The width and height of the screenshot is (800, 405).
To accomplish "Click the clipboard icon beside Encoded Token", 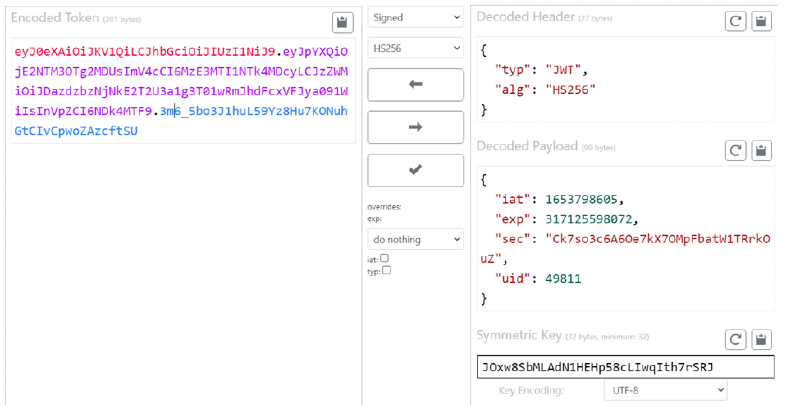I will (342, 22).
